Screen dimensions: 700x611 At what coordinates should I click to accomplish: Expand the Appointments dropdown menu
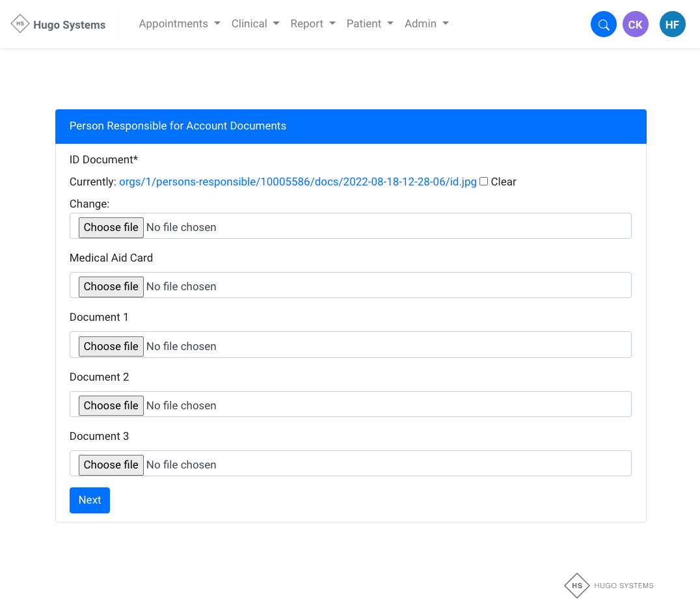(x=180, y=23)
